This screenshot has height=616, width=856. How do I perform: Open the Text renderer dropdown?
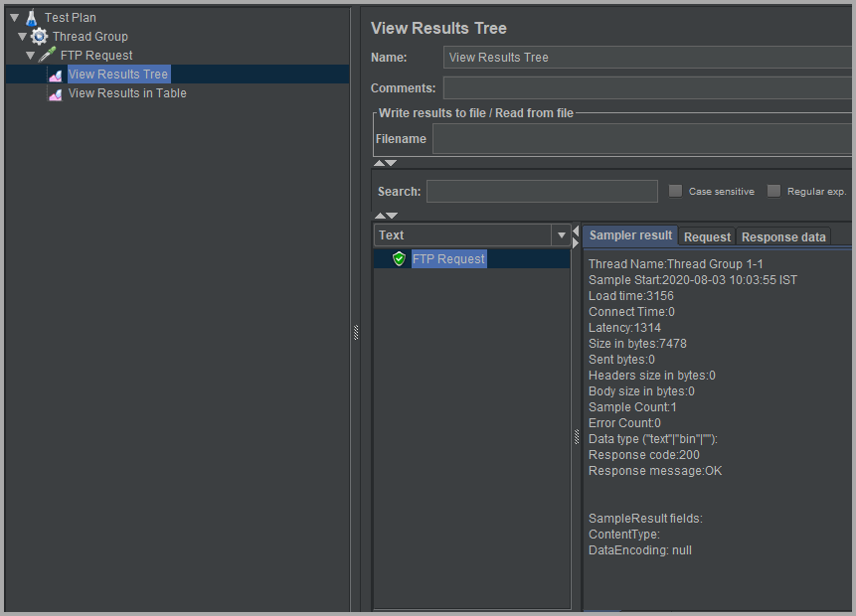pos(562,235)
